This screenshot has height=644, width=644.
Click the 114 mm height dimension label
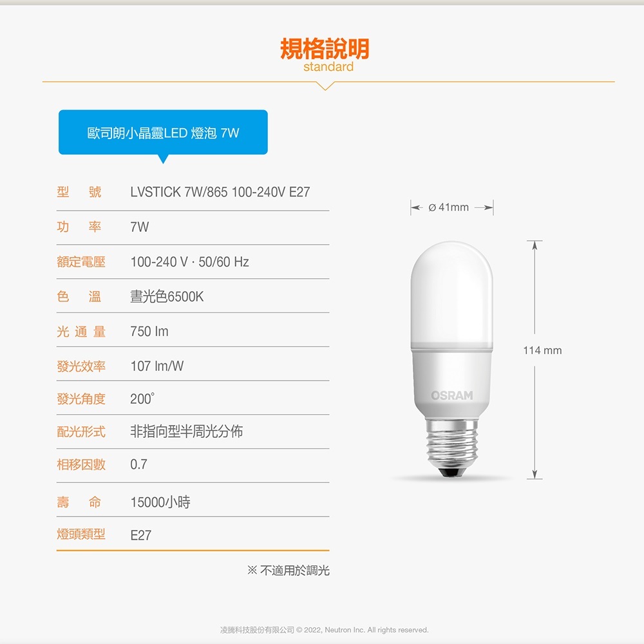(x=542, y=350)
